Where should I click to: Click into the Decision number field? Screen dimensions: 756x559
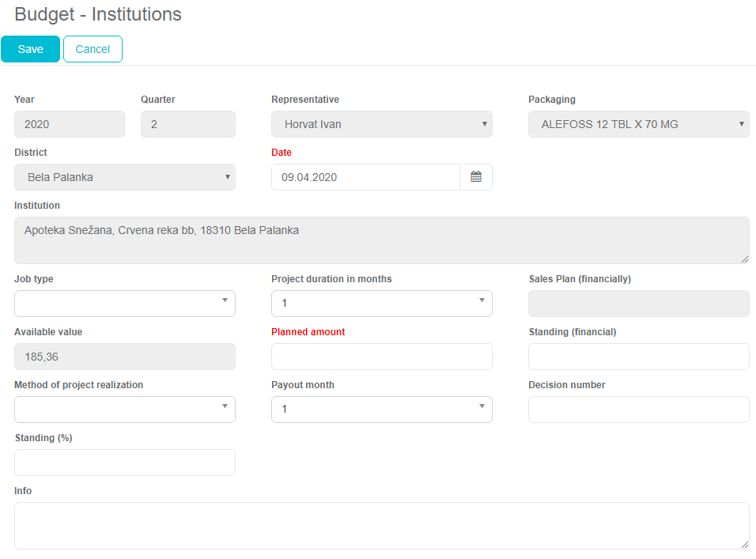(x=638, y=410)
